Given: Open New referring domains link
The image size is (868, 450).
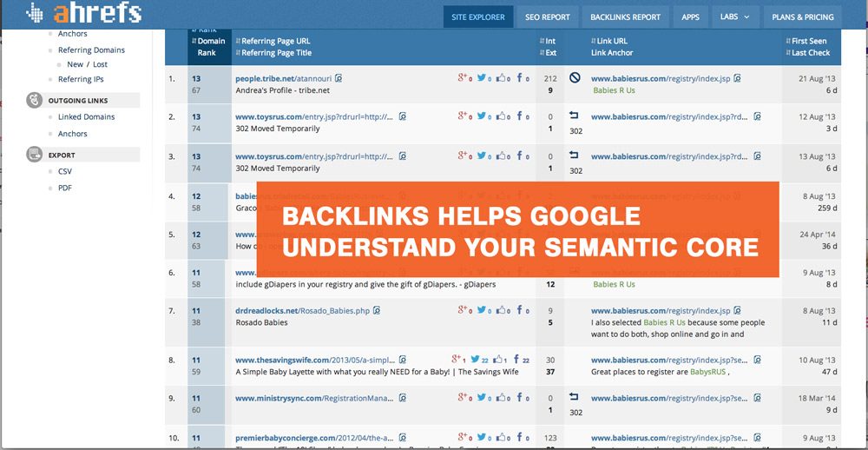Looking at the screenshot, I should pos(75,64).
